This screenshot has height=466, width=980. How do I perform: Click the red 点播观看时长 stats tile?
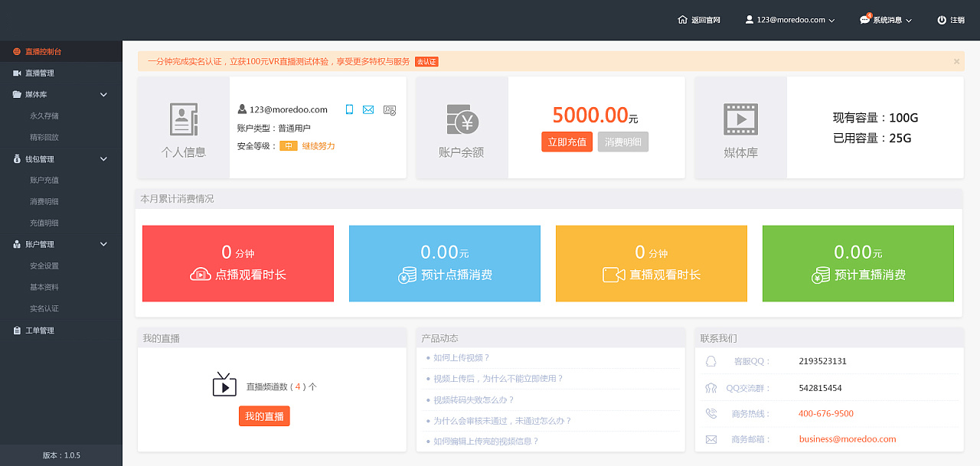click(238, 263)
